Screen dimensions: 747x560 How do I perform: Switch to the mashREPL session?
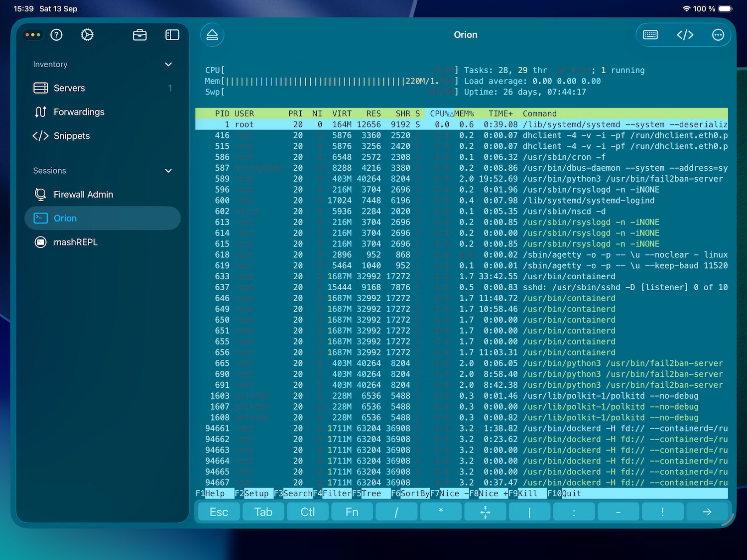point(75,242)
